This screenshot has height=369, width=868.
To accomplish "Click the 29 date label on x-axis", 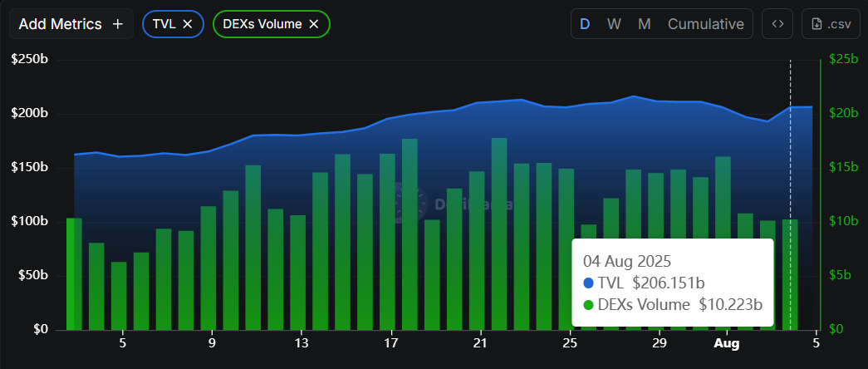I will [x=660, y=343].
